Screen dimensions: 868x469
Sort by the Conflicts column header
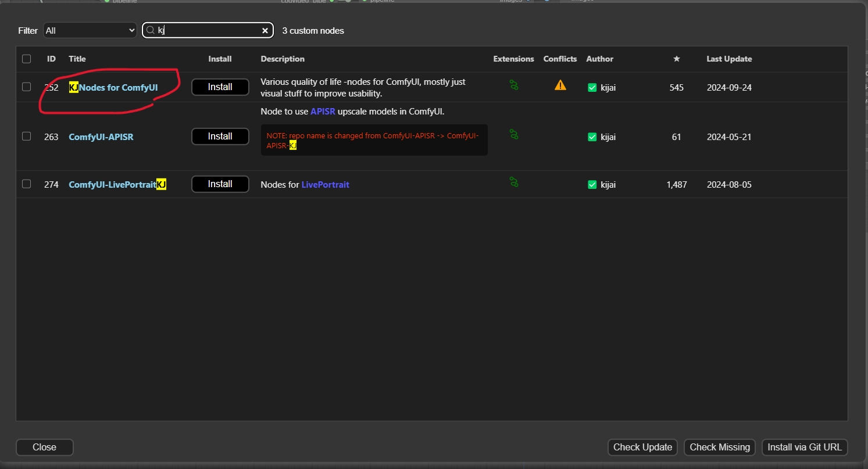point(560,59)
